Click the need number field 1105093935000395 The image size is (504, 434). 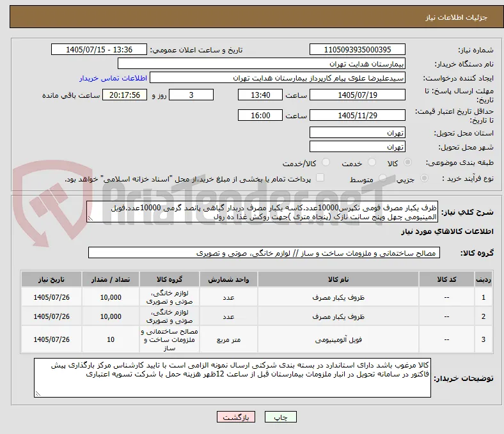point(358,49)
